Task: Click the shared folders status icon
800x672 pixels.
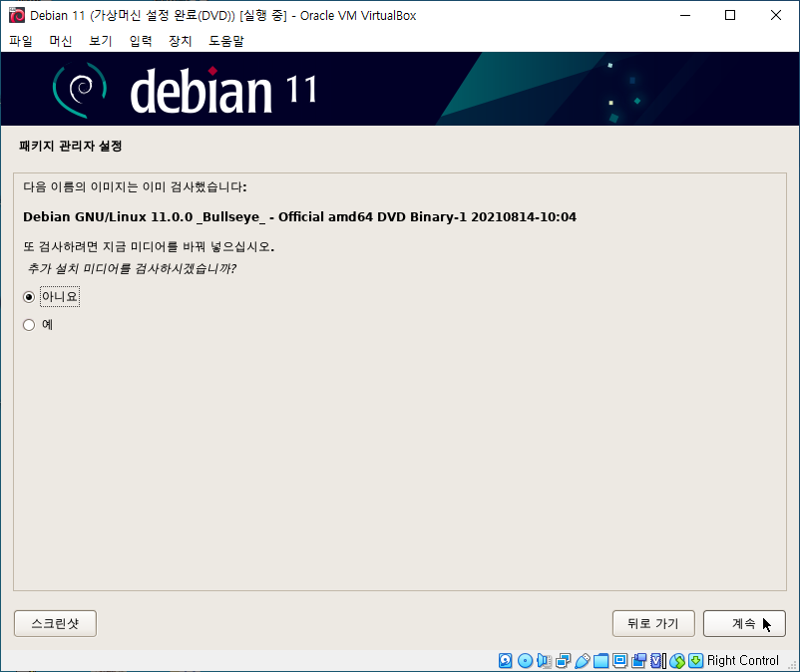Action: tap(601, 661)
